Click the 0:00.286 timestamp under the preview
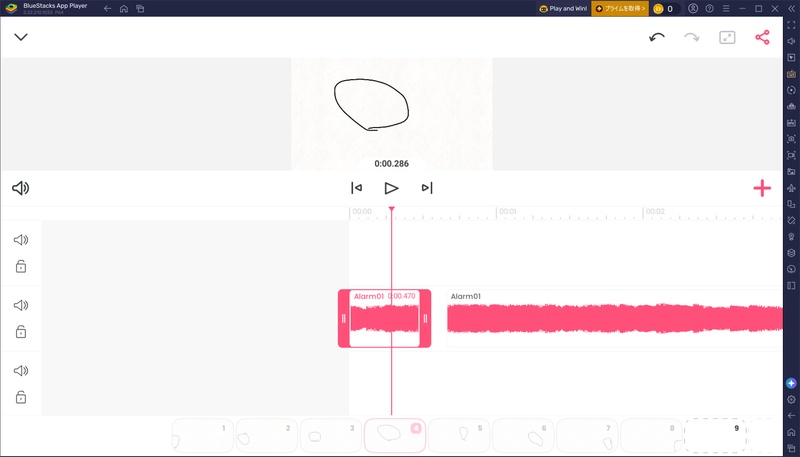This screenshot has width=800, height=457. point(391,164)
